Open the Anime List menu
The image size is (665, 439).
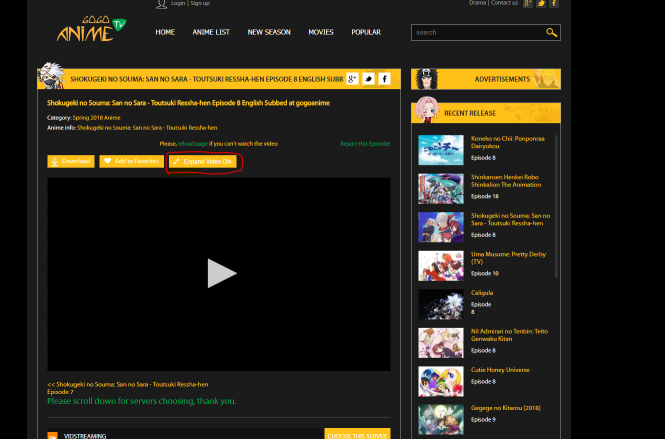click(x=210, y=32)
